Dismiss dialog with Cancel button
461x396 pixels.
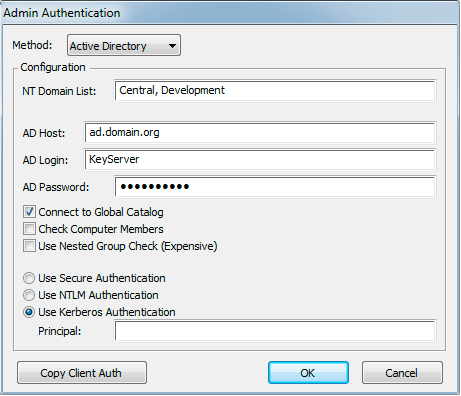(x=402, y=373)
